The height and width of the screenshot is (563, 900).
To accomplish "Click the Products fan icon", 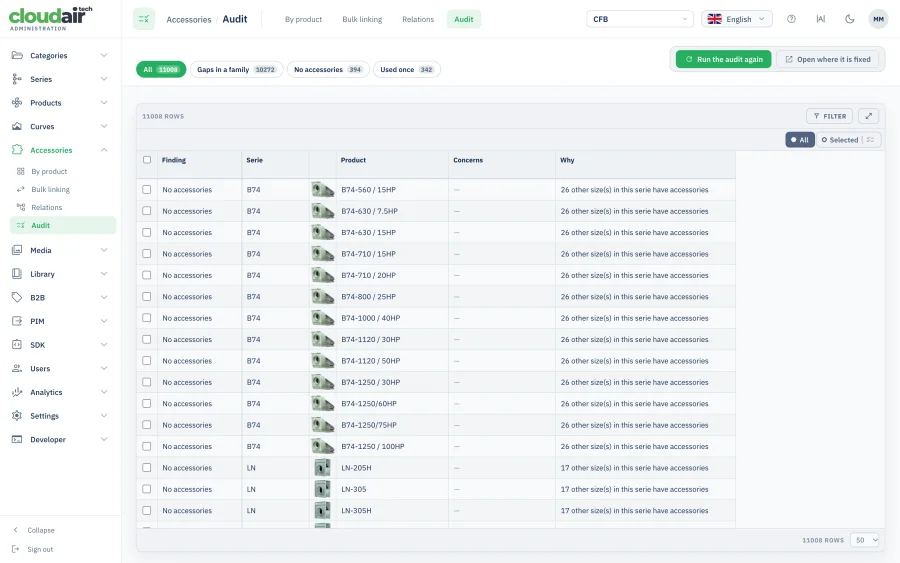I will coord(17,103).
